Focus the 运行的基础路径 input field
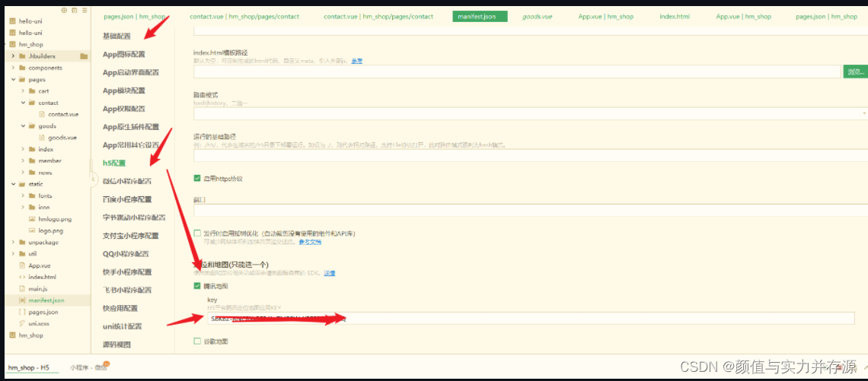Viewport: 868px width, 381px height. [x=531, y=155]
